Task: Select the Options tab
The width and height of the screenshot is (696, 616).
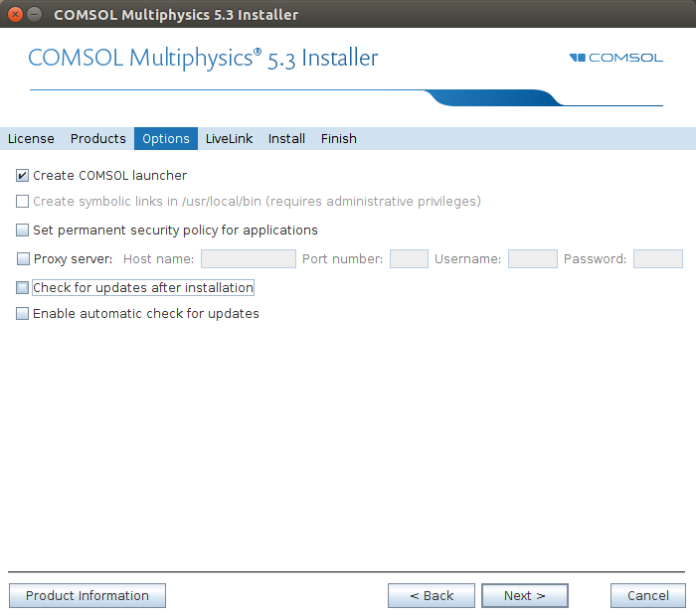Action: 166,139
